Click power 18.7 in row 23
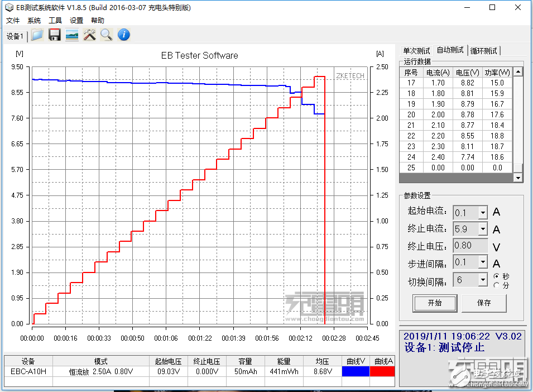The width and height of the screenshot is (533, 392). pyautogui.click(x=497, y=146)
